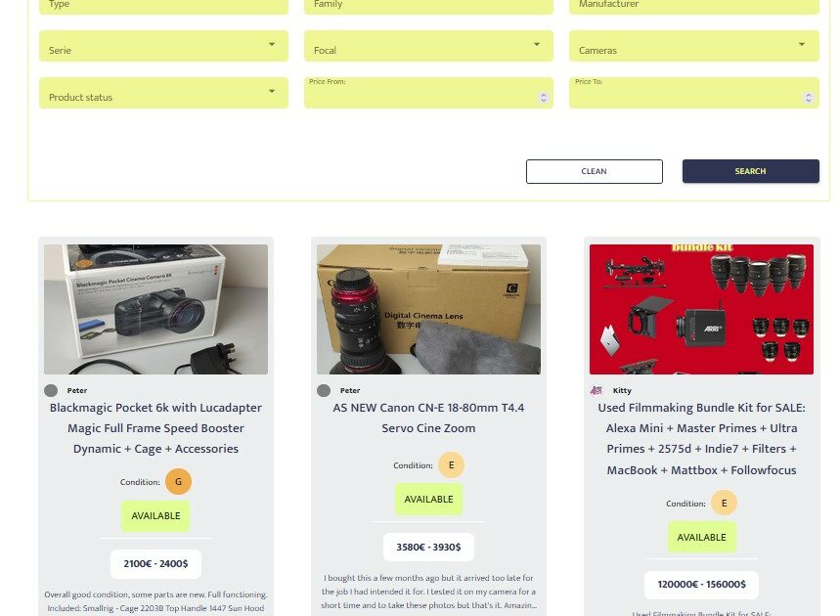This screenshot has width=840, height=616.
Task: Click AVAILABLE badge on Canon lens listing
Action: click(428, 500)
